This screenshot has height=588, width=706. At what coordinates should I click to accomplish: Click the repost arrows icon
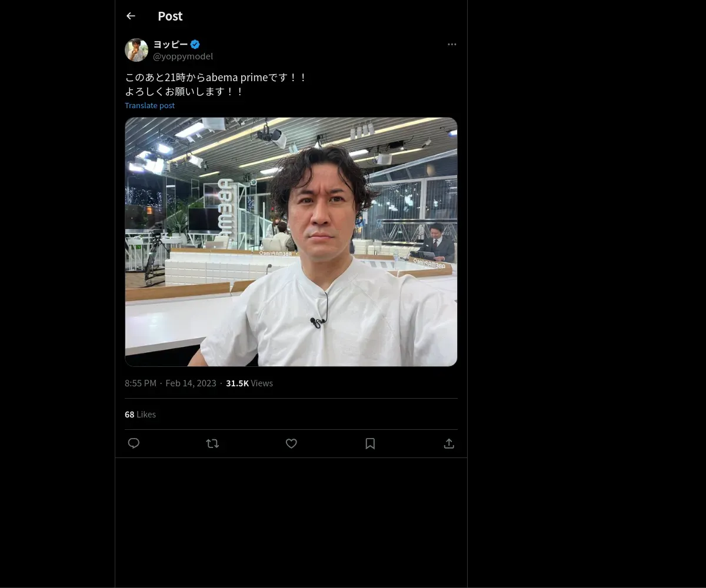point(212,443)
